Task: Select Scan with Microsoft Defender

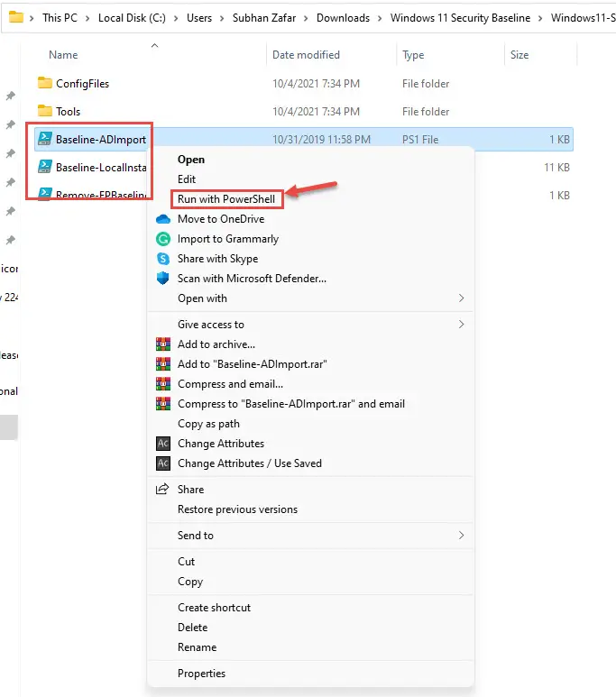Action: [x=252, y=279]
